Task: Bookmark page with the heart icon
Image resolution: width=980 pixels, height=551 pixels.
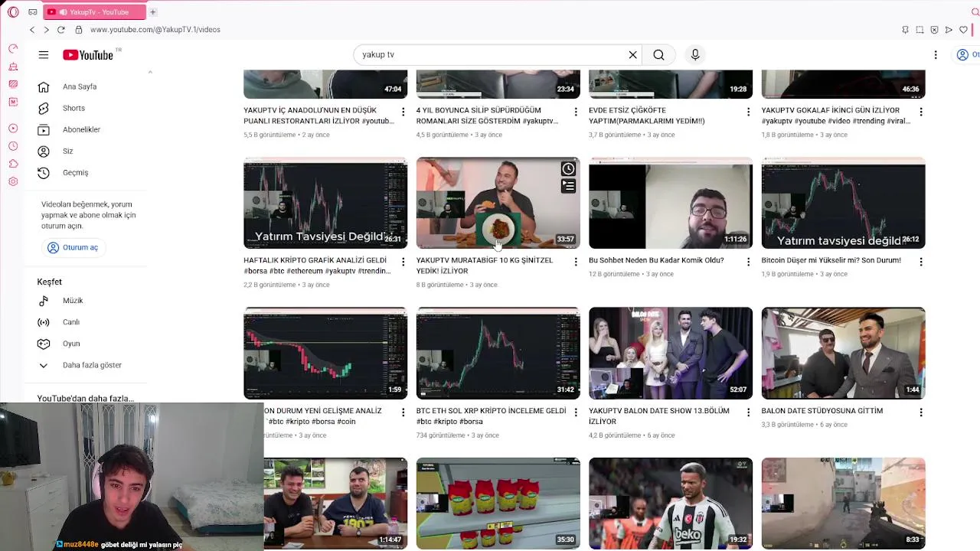Action: (x=963, y=30)
